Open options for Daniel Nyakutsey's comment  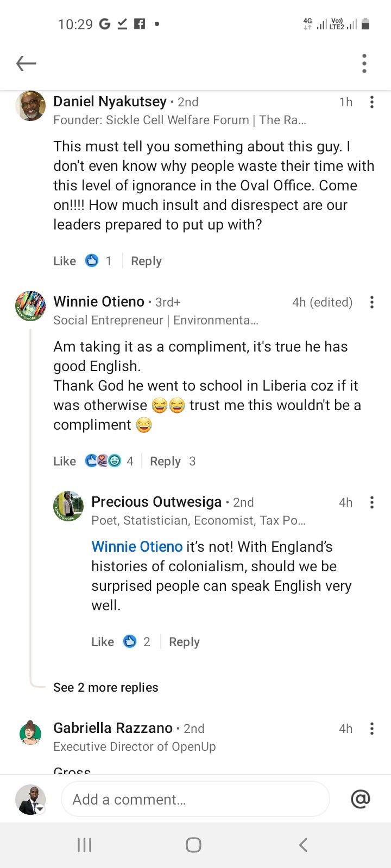click(x=372, y=102)
